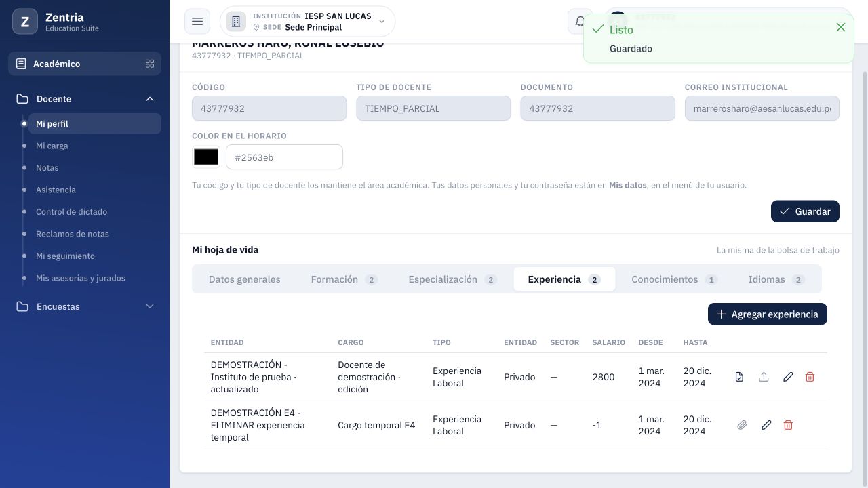Open the notifications bell
Viewport: 868px width, 488px height.
click(580, 22)
